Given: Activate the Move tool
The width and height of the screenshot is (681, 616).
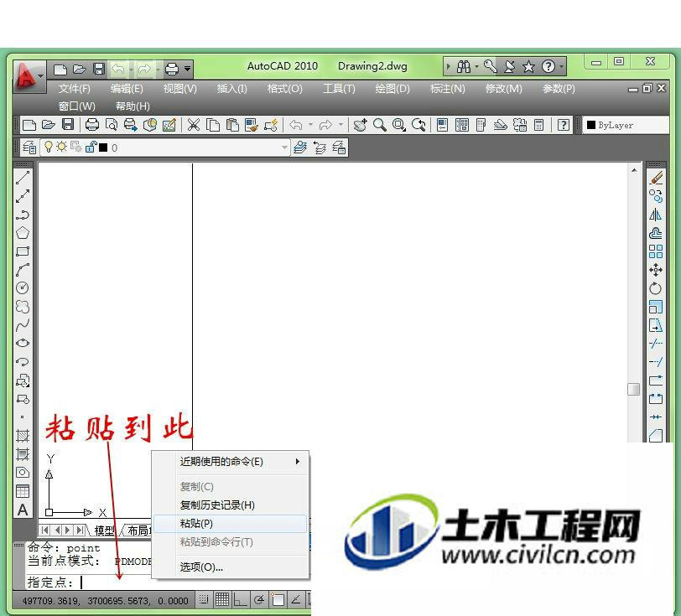Looking at the screenshot, I should tap(656, 270).
